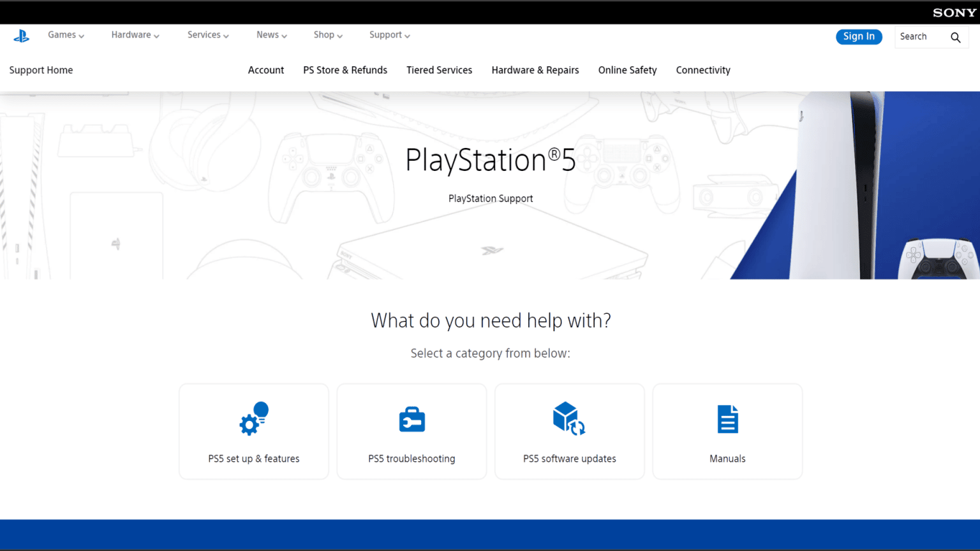Click the Sony logo in the top bar
This screenshot has height=551, width=980.
954,11
